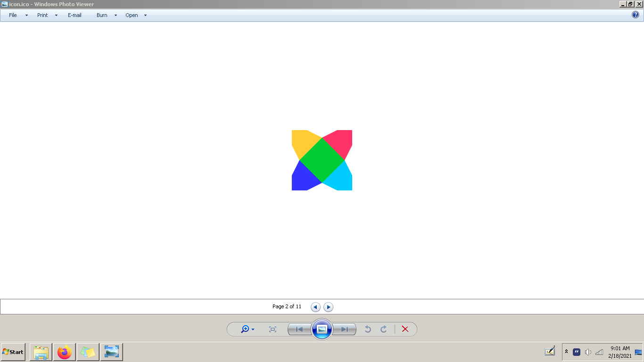Expand the Print dropdown arrow
Screen dimensions: 644x362
coord(56,15)
